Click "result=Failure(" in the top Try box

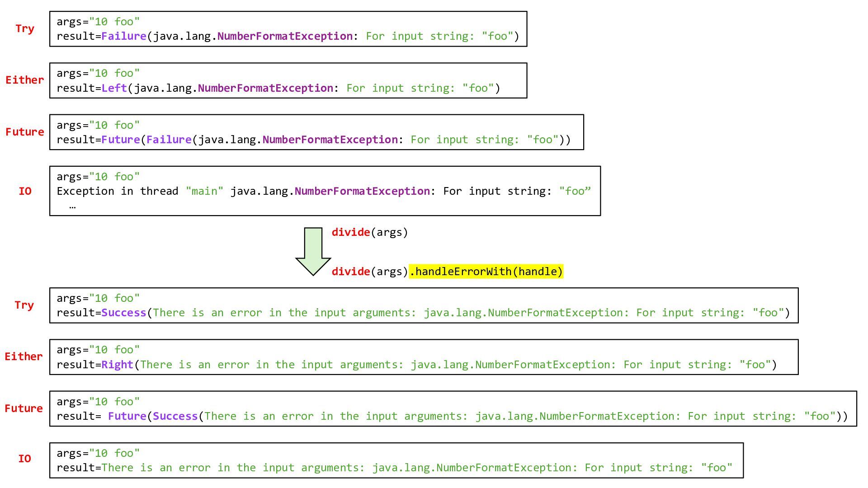(105, 36)
